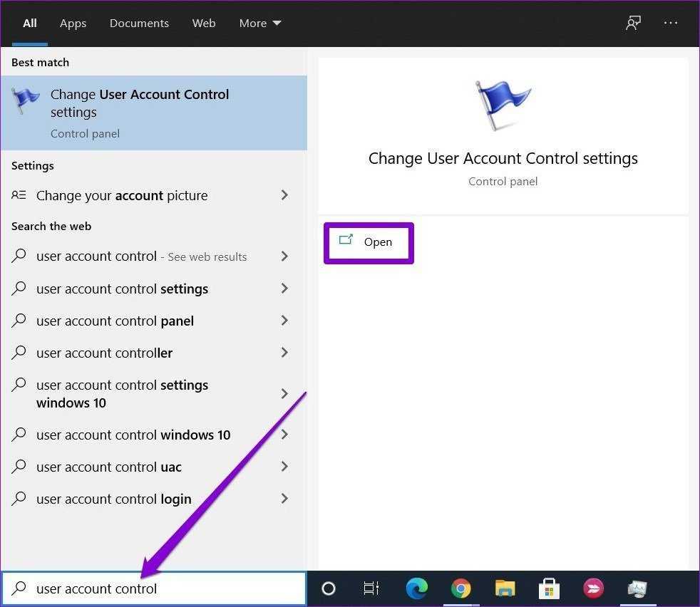The width and height of the screenshot is (700, 607).
Task: Switch to the Documents tab
Action: point(139,23)
